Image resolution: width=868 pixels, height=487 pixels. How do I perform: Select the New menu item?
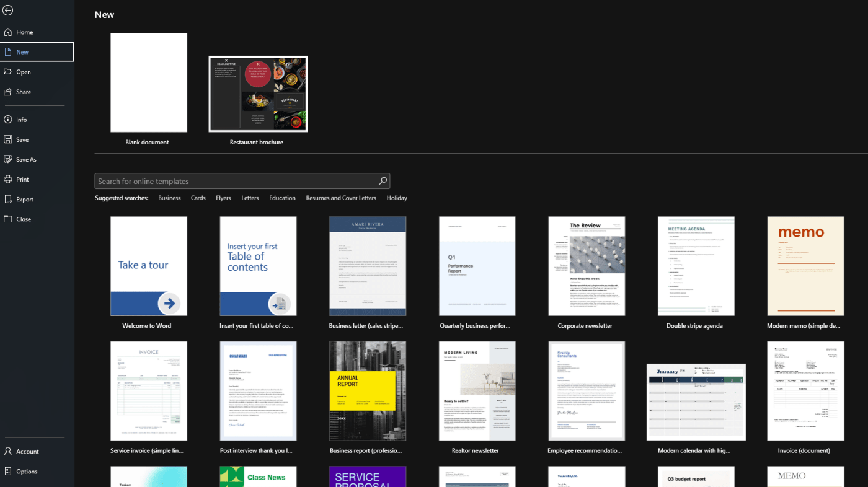point(37,52)
